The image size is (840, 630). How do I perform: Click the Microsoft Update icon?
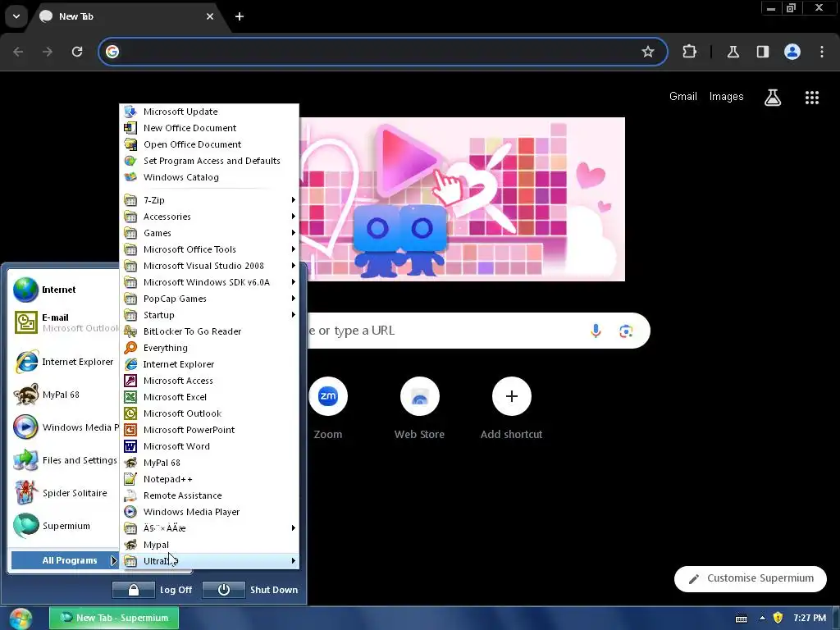(130, 112)
